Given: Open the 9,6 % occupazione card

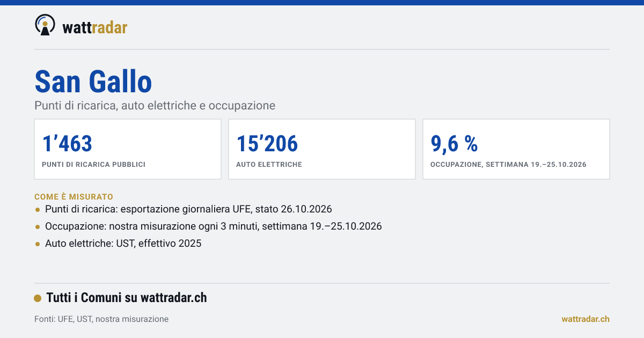Looking at the screenshot, I should click(516, 149).
